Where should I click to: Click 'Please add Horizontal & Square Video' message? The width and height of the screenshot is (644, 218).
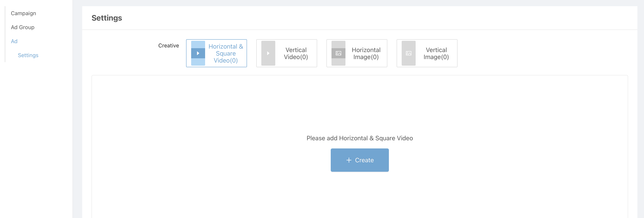359,138
